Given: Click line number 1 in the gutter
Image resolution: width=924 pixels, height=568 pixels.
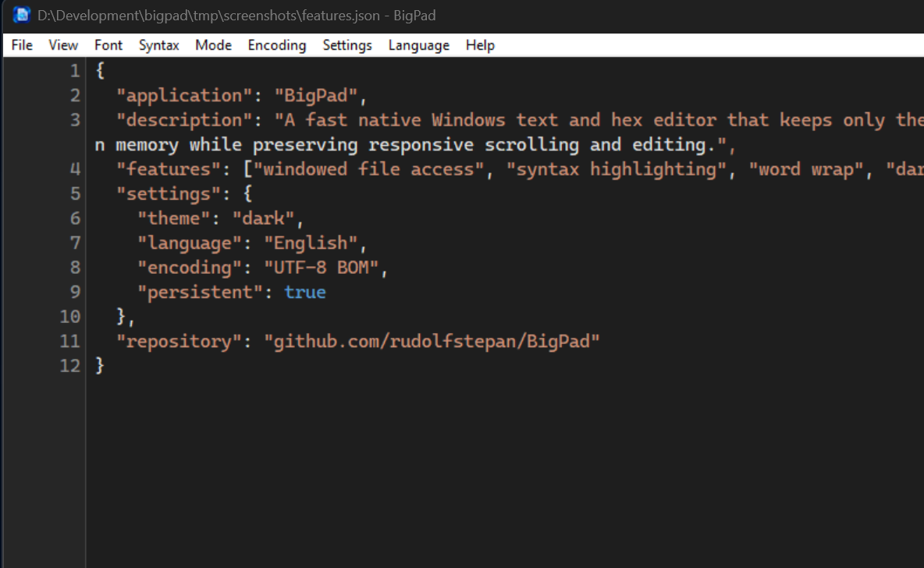Looking at the screenshot, I should click(75, 71).
